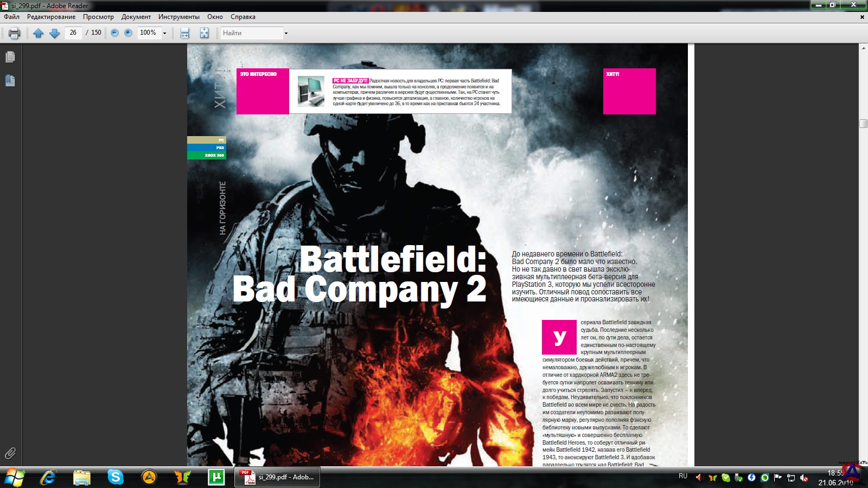The image size is (868, 488).
Task: Click the RU language indicator
Action: pos(683,476)
